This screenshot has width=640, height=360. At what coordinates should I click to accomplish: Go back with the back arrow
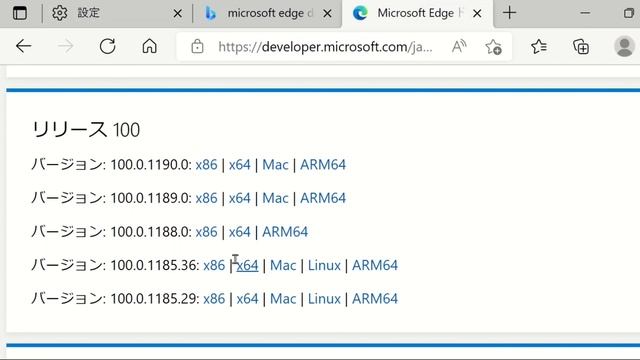point(23,46)
